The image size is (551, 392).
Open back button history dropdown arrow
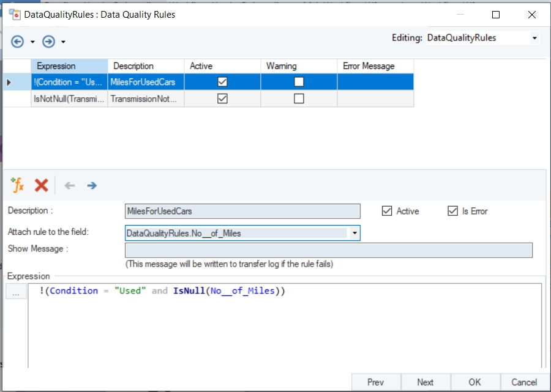coord(32,42)
